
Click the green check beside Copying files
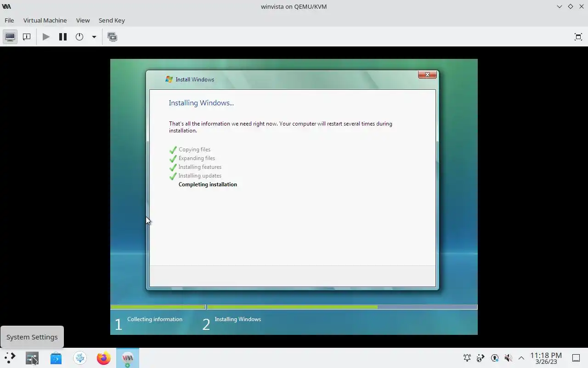pyautogui.click(x=173, y=150)
